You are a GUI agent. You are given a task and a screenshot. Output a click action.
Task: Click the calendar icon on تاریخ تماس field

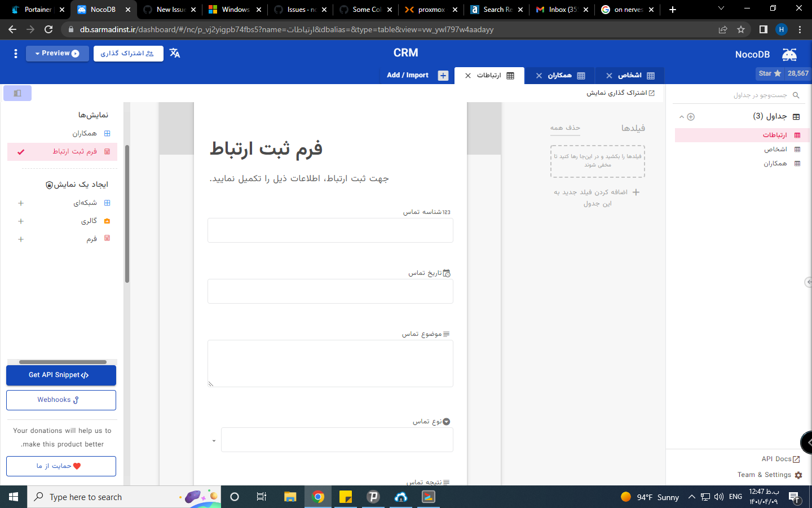click(x=448, y=273)
